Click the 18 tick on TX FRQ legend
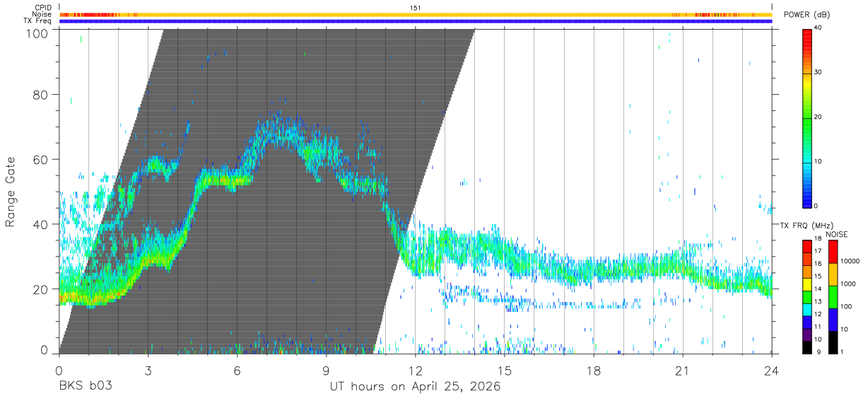The image size is (868, 401). (x=818, y=239)
